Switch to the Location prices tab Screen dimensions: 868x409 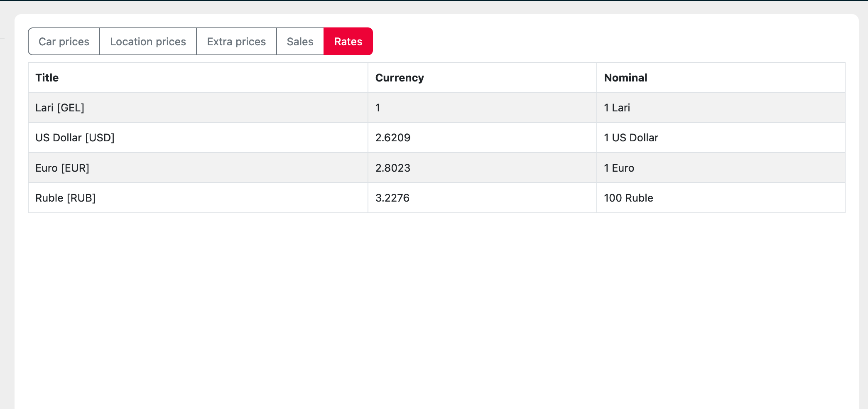pyautogui.click(x=148, y=42)
